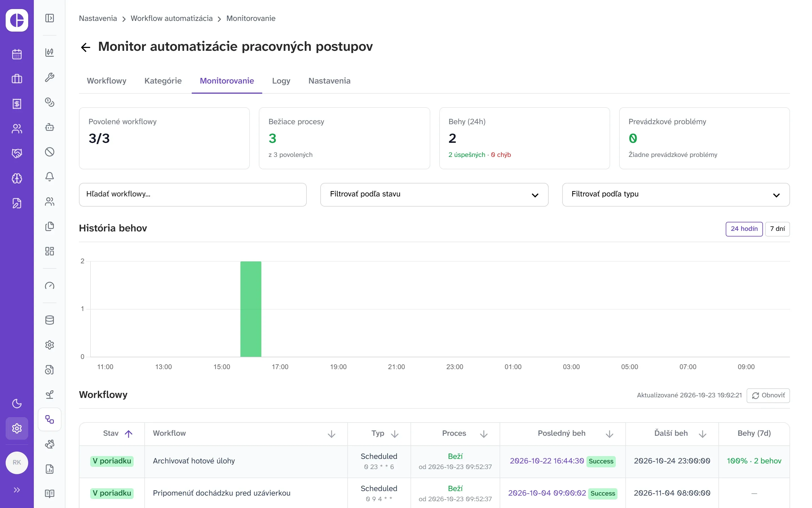Open last run 2026-10-22 16:44:30 link

[x=547, y=461]
